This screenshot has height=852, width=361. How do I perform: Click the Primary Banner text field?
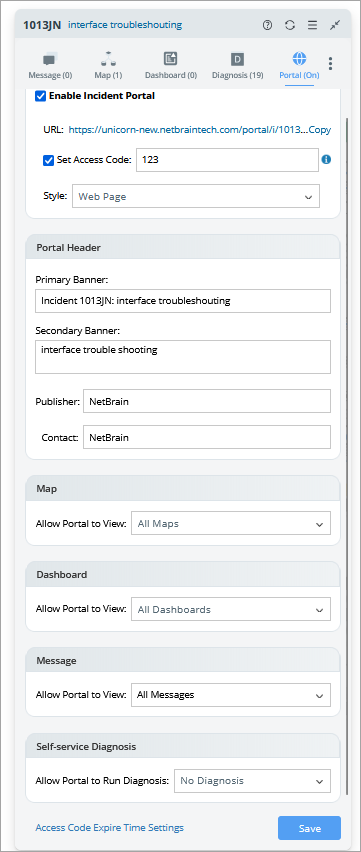(183, 300)
